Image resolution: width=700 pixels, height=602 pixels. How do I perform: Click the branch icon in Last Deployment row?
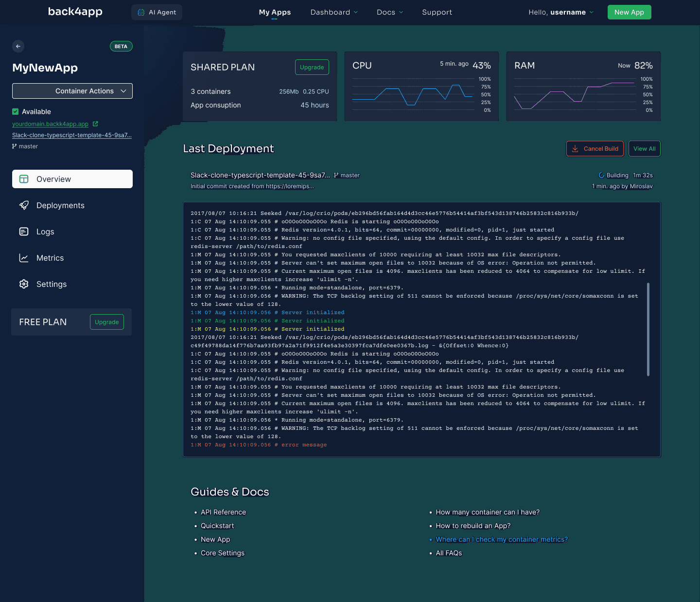click(336, 176)
